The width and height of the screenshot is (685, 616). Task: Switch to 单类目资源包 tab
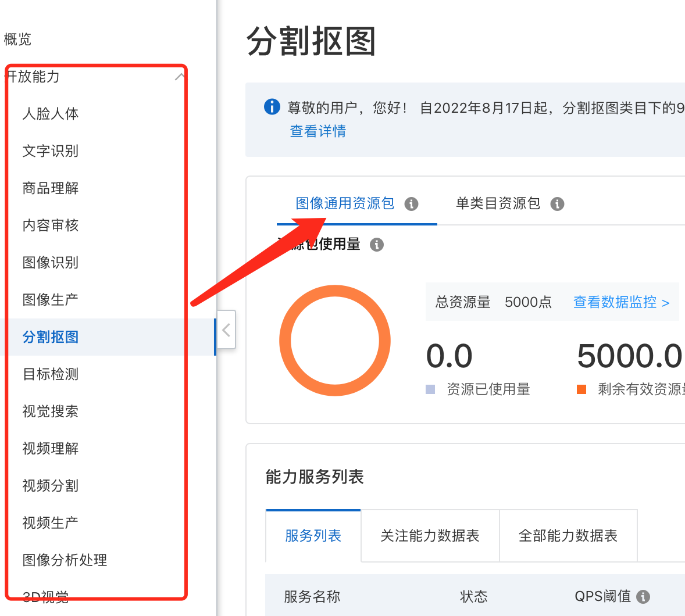[498, 203]
